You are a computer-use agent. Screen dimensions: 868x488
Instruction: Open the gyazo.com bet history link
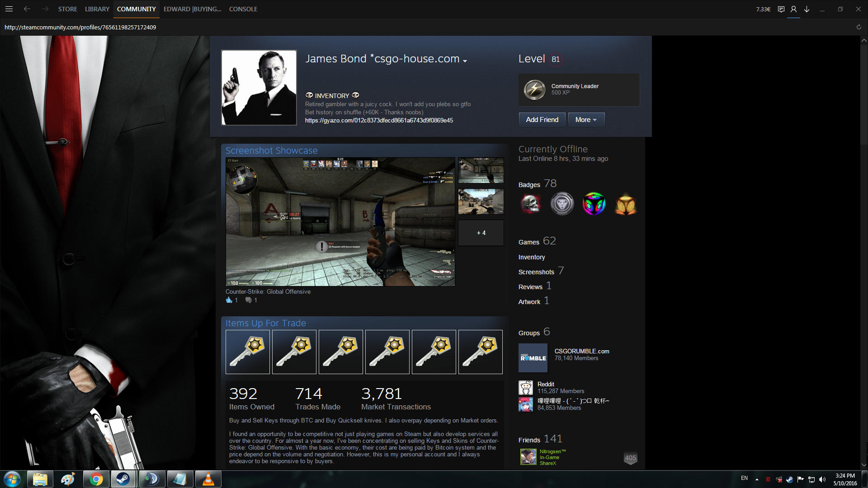pyautogui.click(x=379, y=121)
